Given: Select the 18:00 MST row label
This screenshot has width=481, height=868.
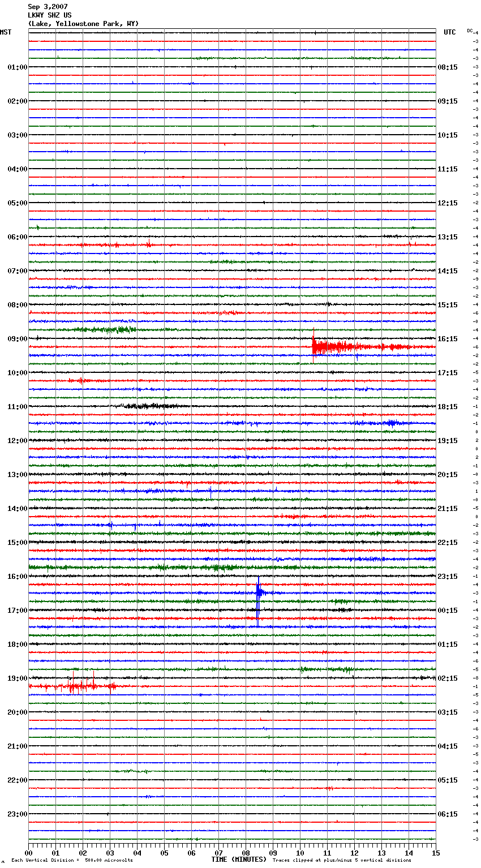Looking at the screenshot, I should pos(18,644).
